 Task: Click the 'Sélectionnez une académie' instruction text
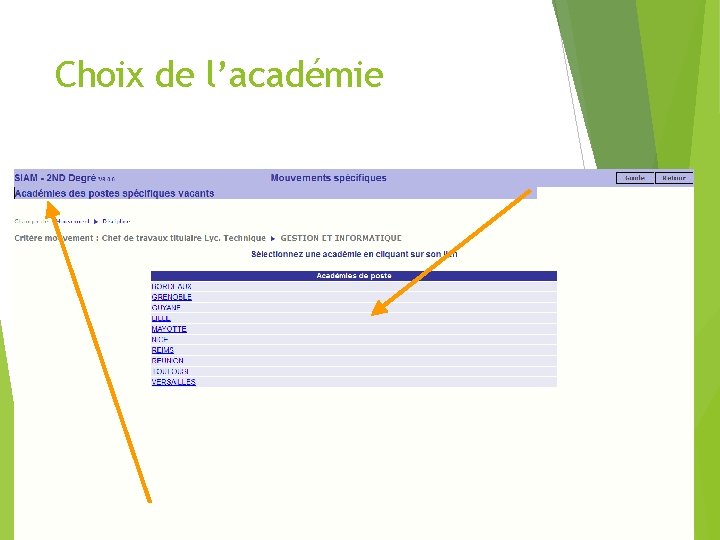(x=354, y=254)
